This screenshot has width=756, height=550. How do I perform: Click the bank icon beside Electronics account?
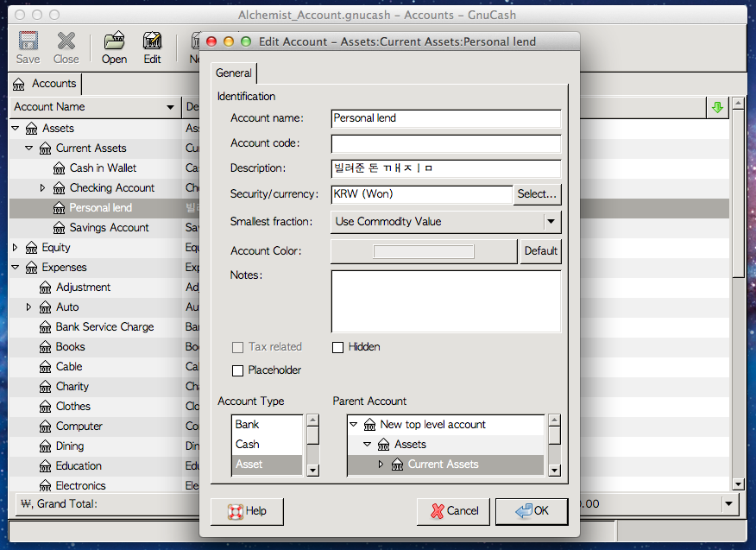pos(46,486)
